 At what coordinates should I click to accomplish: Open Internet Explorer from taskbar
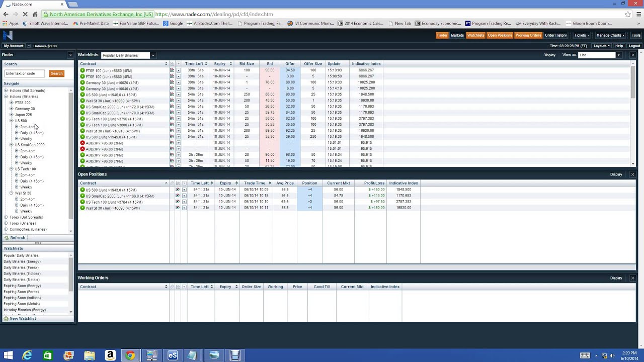coord(27,355)
